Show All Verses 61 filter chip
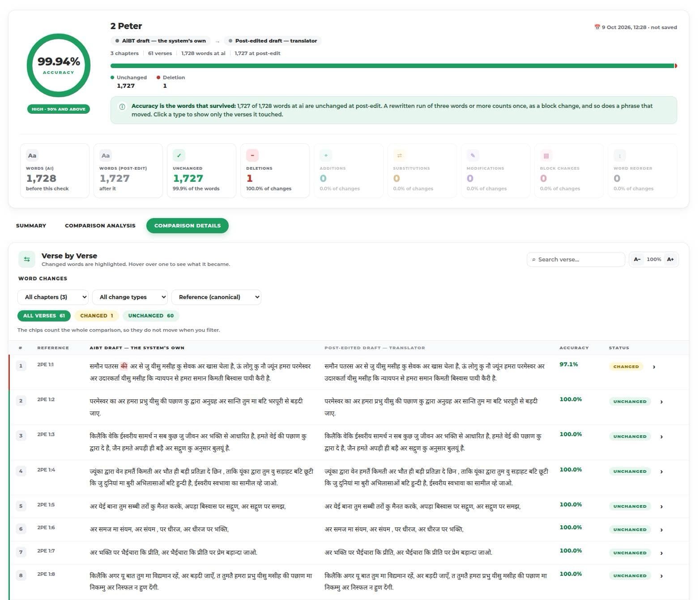 pyautogui.click(x=44, y=316)
